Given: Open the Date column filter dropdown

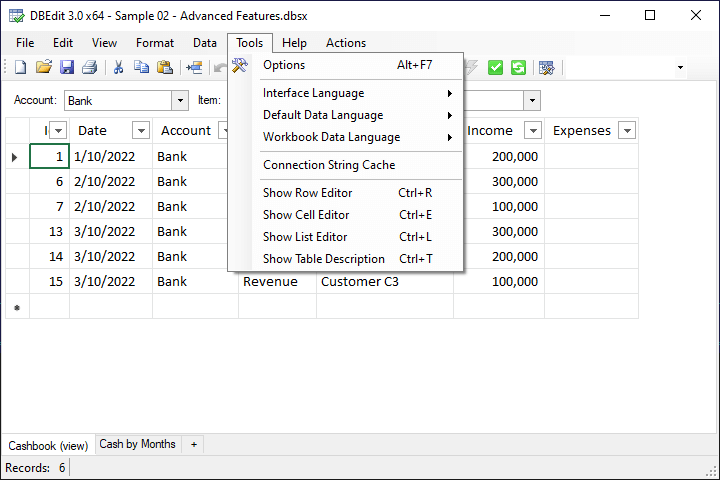Looking at the screenshot, I should click(x=140, y=131).
